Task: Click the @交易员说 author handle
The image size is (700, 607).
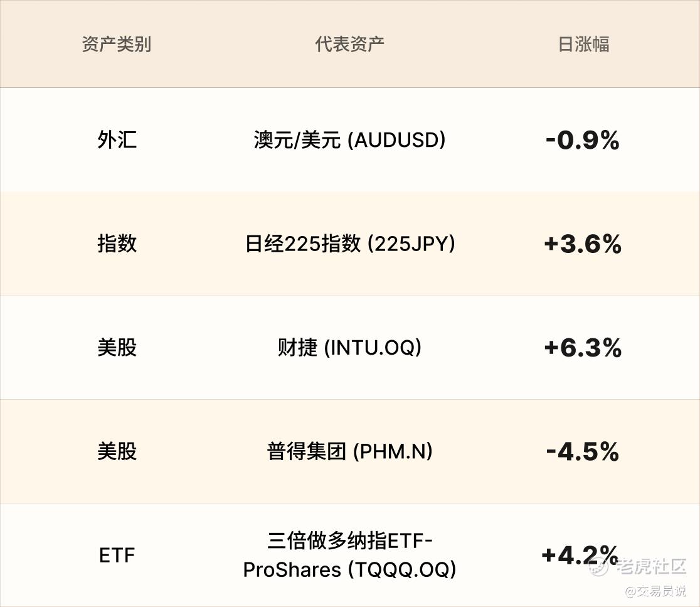Action: (x=656, y=591)
